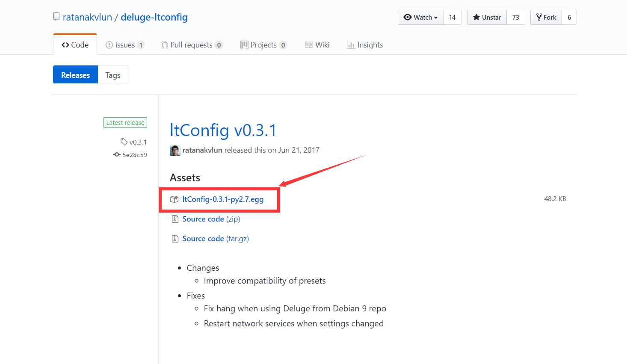Click the 'Jun 21, 2017' release date

pos(299,150)
